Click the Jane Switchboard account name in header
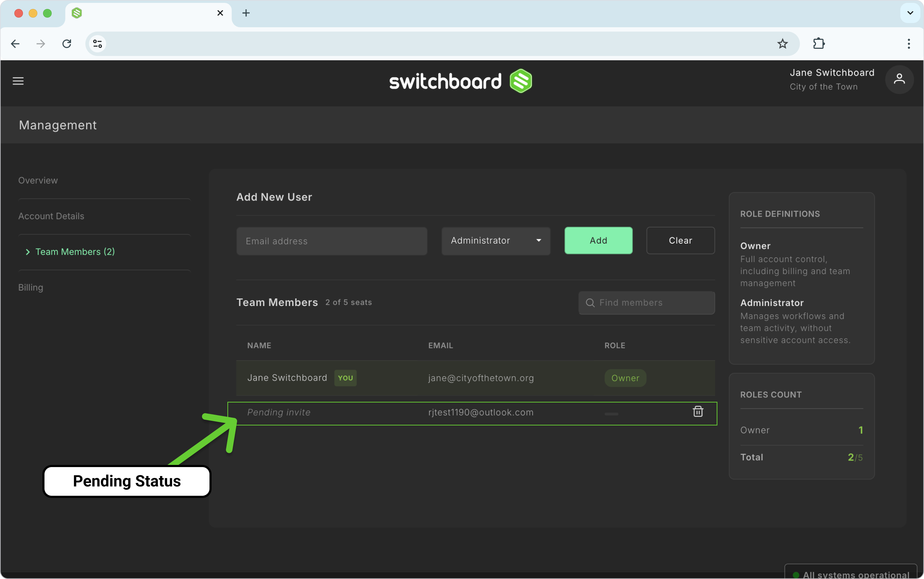 [x=832, y=73]
